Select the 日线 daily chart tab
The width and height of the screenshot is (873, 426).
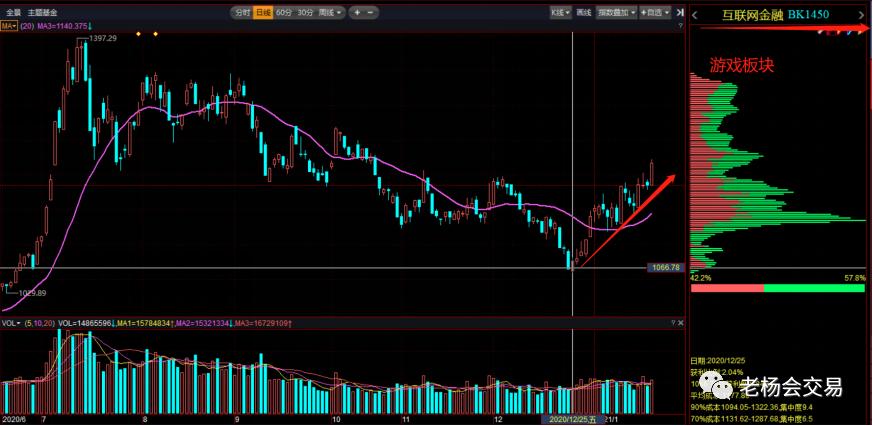pos(263,12)
